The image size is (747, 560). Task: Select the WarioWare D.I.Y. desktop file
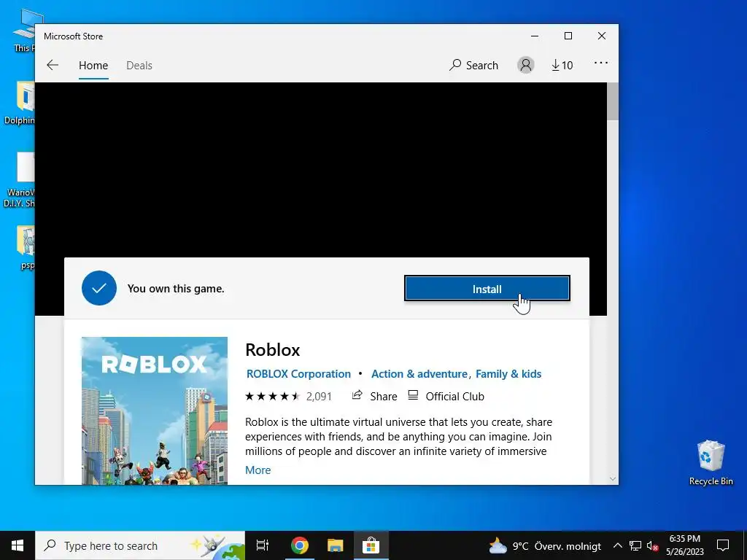pyautogui.click(x=19, y=180)
